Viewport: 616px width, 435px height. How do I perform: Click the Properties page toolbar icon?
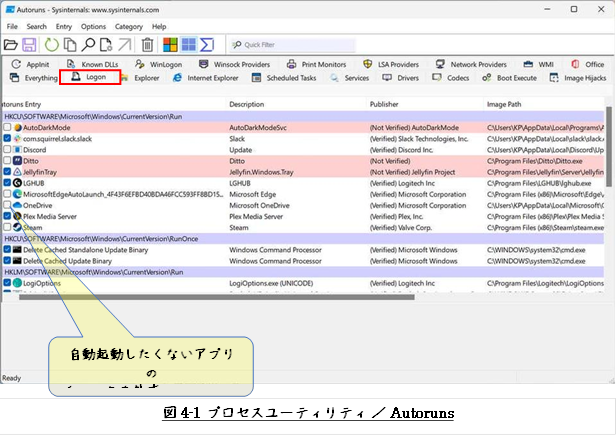pyautogui.click(x=106, y=45)
